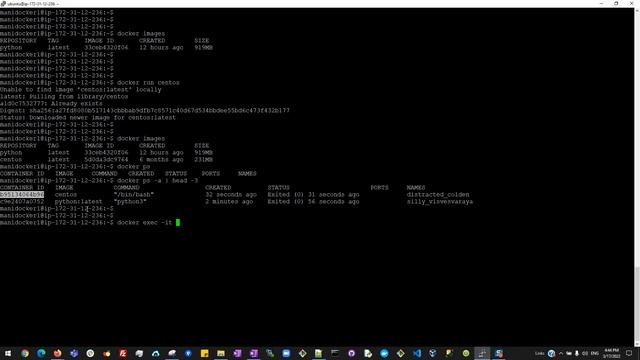
Task: Open the Get Help tray icon
Action: [551, 353]
